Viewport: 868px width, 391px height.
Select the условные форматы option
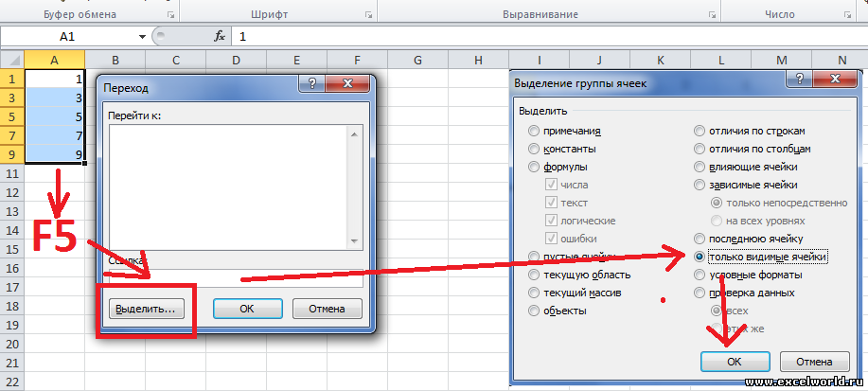click(x=748, y=275)
